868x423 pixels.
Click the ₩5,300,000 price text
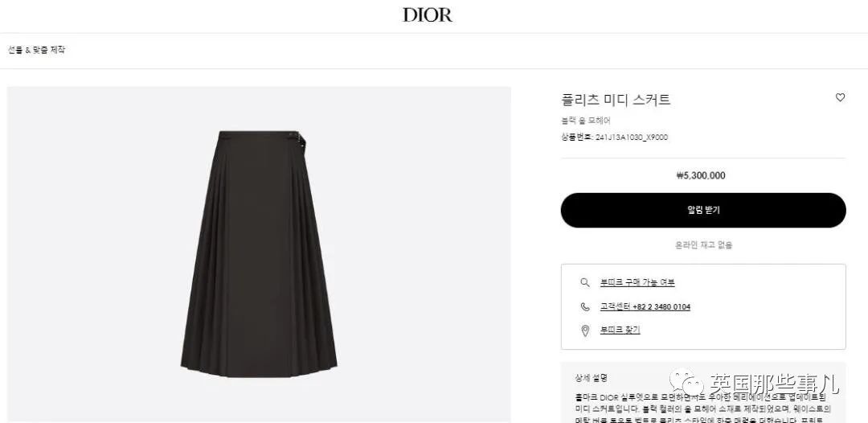point(701,175)
